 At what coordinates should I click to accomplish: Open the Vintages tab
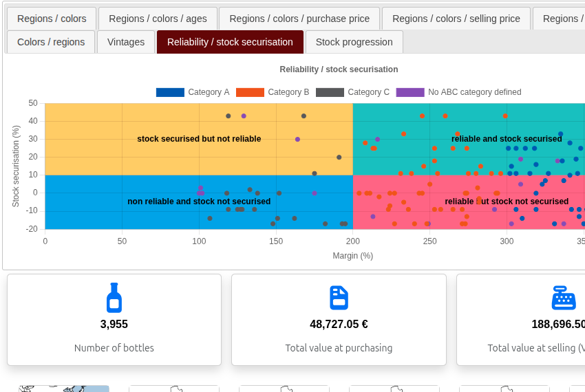click(126, 42)
